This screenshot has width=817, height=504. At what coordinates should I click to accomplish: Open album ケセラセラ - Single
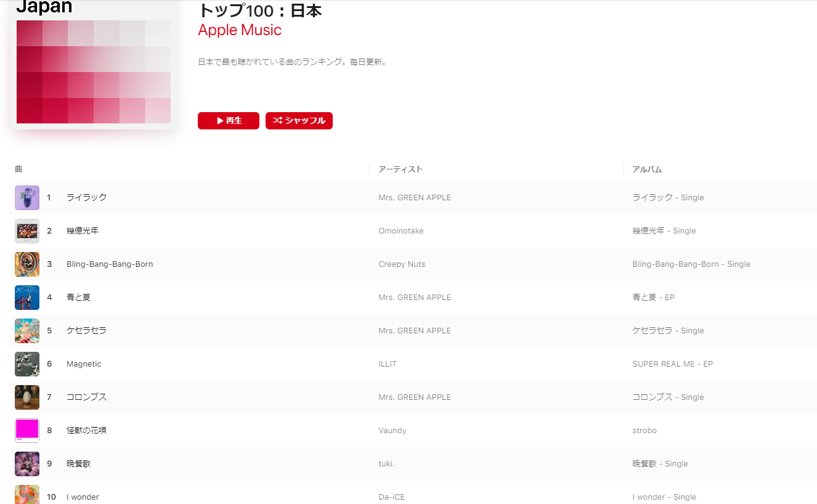pyautogui.click(x=668, y=331)
